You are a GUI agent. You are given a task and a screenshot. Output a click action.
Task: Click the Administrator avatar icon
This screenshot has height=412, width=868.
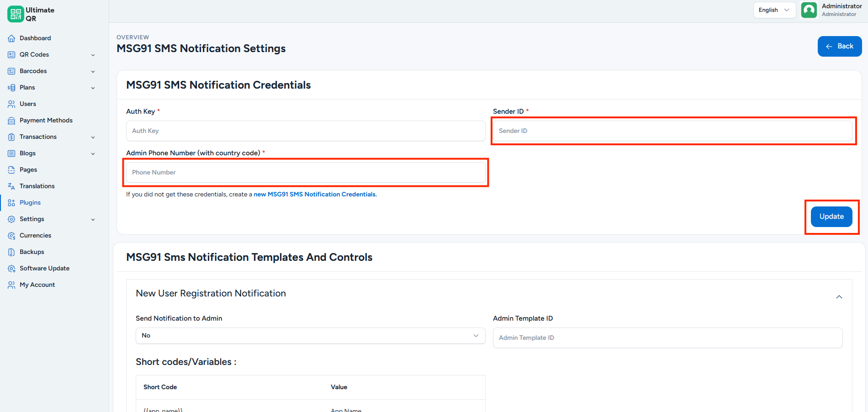(809, 10)
